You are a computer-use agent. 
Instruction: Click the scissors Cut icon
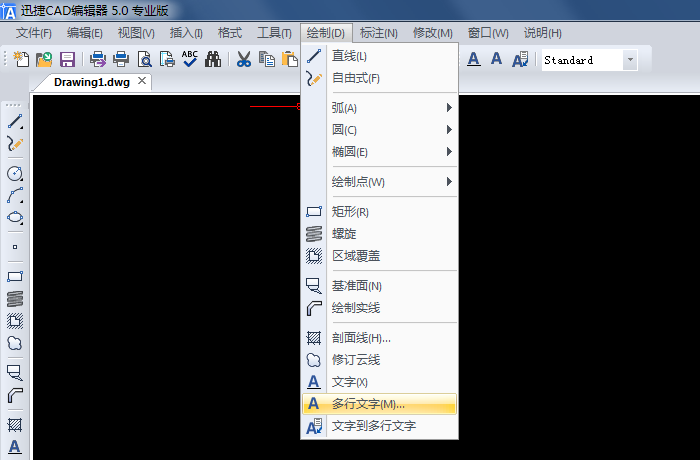tap(244, 59)
